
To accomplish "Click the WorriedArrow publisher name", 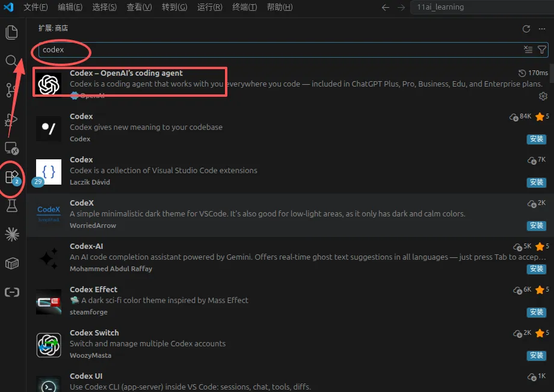I will tap(93, 225).
